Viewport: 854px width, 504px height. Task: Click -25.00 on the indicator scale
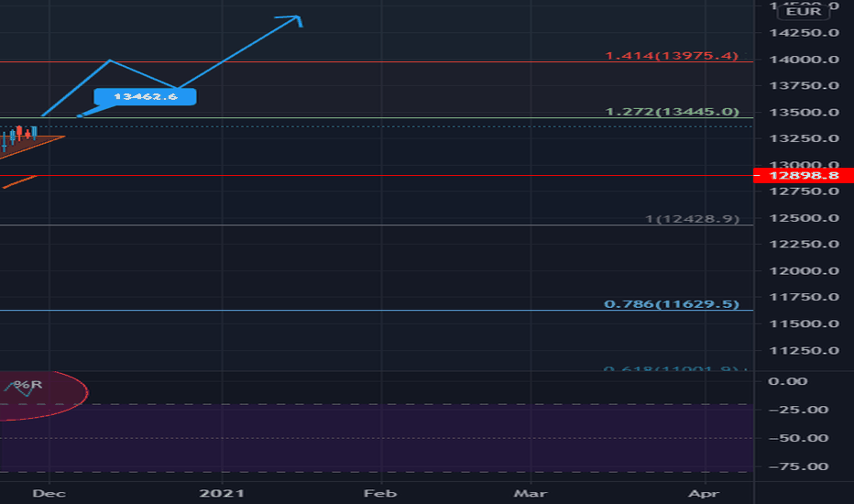click(798, 410)
